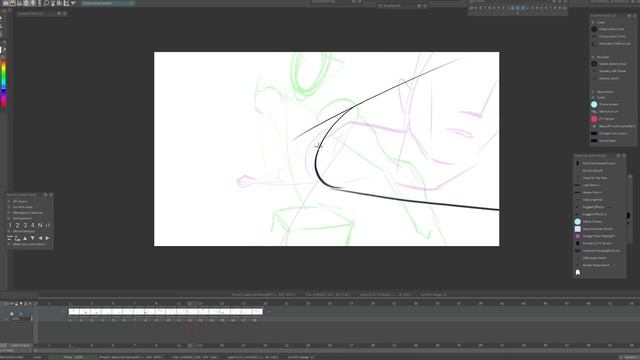Select the Big soft custom gradient brush row
640x360 pixels.
[x=612, y=126]
